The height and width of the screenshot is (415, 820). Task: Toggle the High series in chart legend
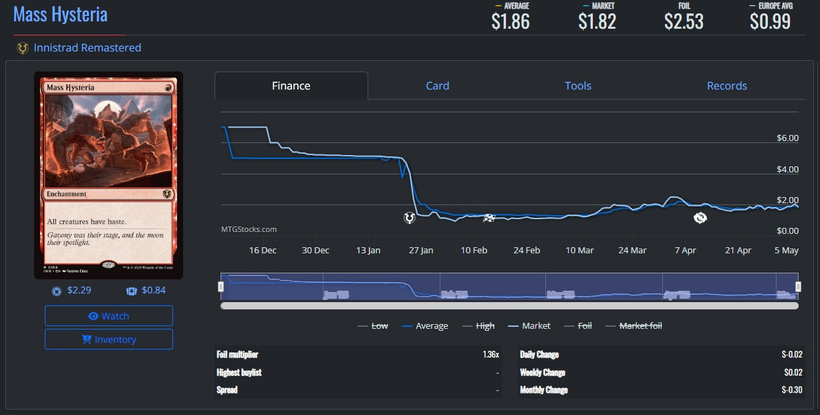click(478, 326)
